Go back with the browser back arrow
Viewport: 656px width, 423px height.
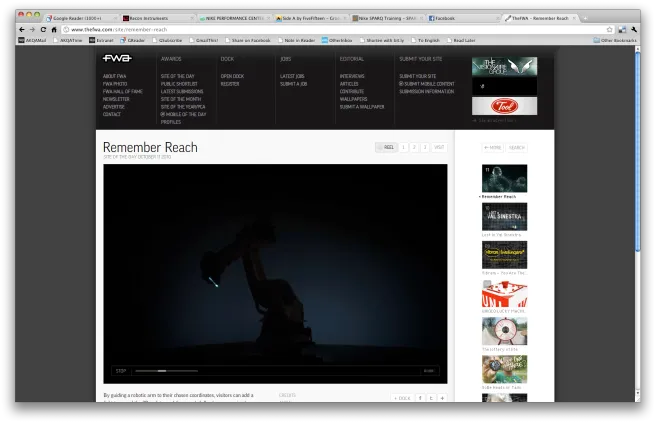22,30
